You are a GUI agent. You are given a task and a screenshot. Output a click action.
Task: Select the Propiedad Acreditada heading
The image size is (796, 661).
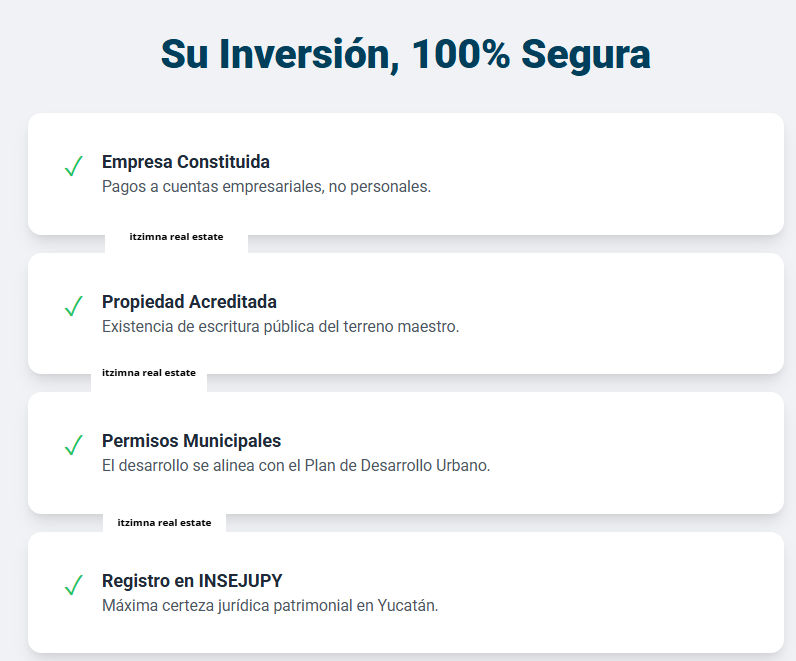(189, 302)
